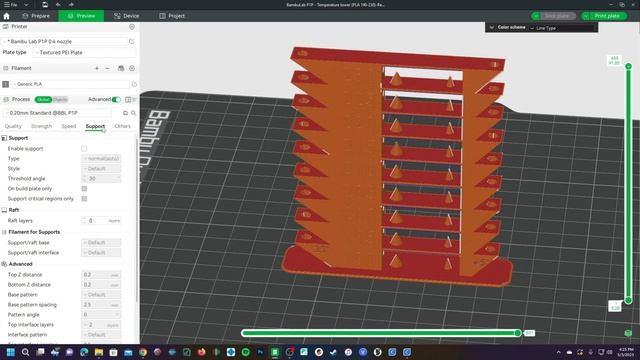
Task: Remove a filament with minus icon
Action: pyautogui.click(x=107, y=68)
